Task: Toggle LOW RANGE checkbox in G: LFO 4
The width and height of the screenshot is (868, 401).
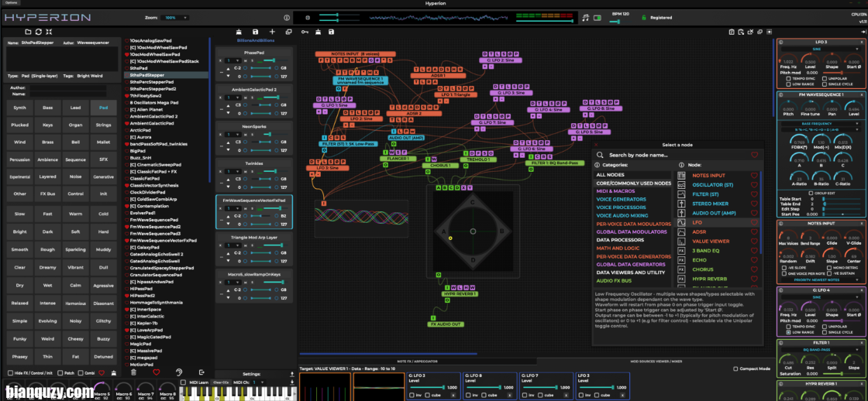Action: [788, 332]
